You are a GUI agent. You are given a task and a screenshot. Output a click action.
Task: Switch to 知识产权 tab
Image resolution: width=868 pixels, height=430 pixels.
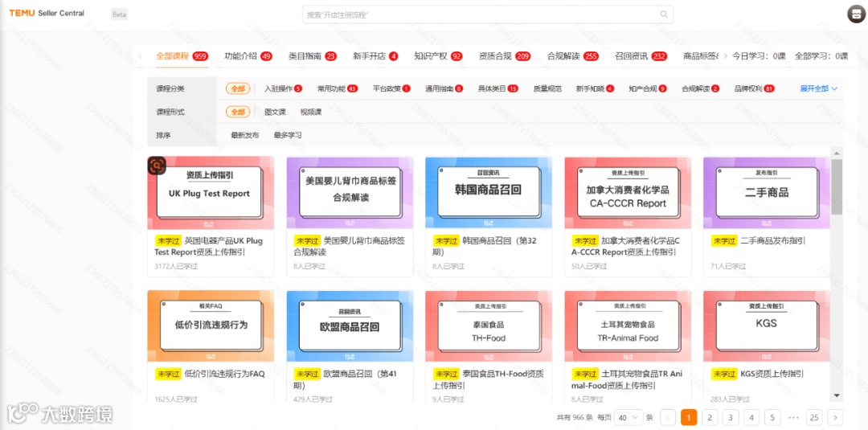pos(439,56)
